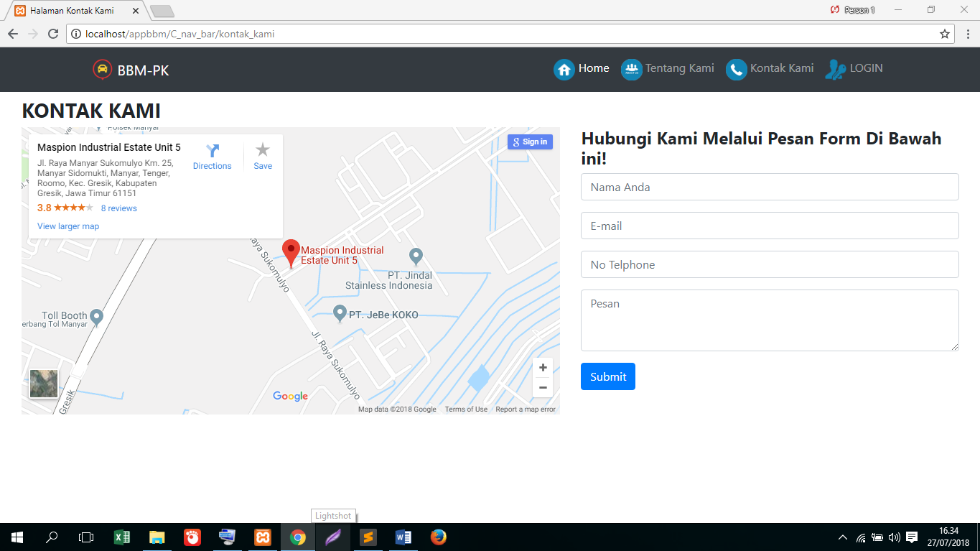Open Lightshot from the taskbar
The height and width of the screenshot is (551, 980).
click(x=333, y=537)
